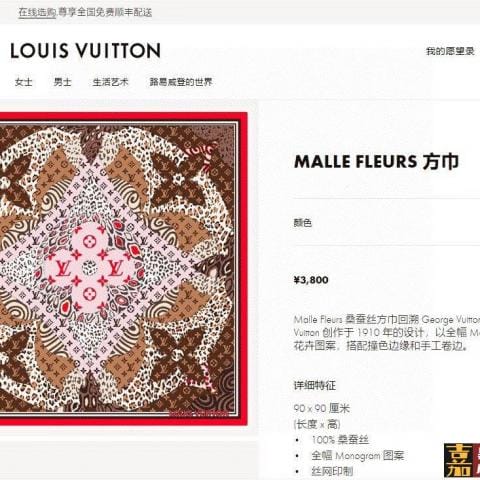Click the Louis Vuitton logo

click(86, 51)
